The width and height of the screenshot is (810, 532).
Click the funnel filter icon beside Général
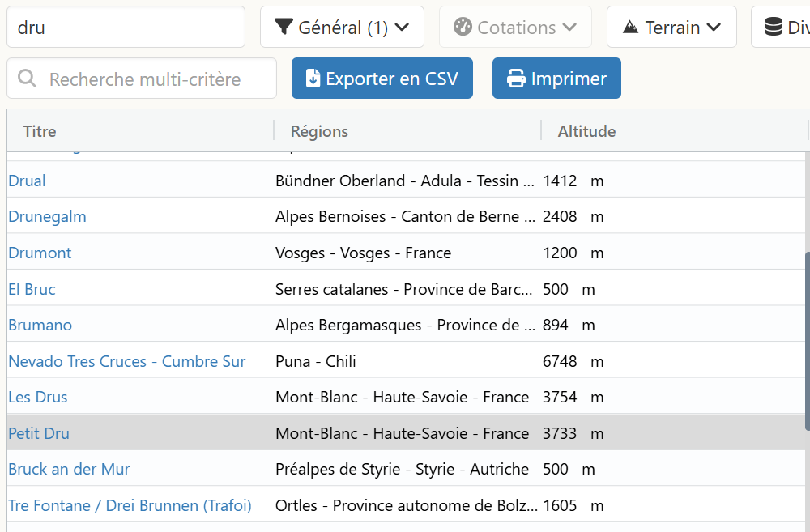coord(283,27)
